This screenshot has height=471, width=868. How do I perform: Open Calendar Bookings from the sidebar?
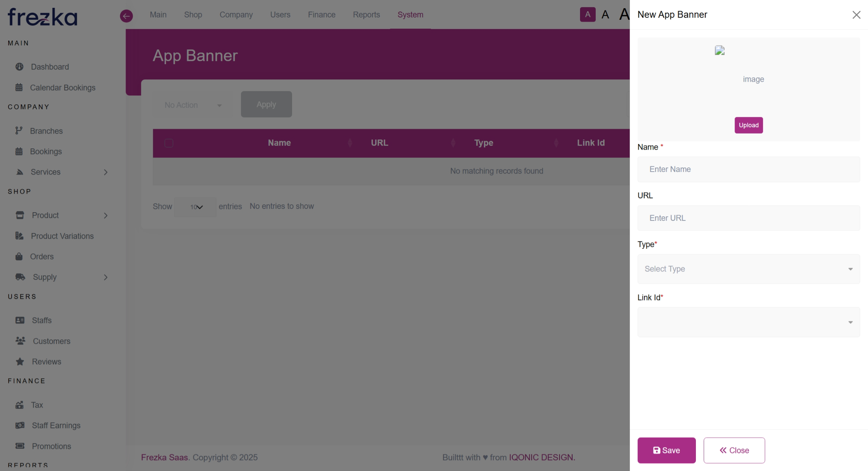62,88
